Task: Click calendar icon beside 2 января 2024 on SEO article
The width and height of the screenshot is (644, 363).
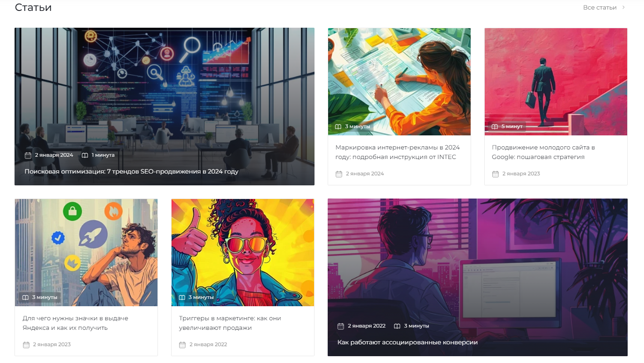Action: click(x=28, y=155)
